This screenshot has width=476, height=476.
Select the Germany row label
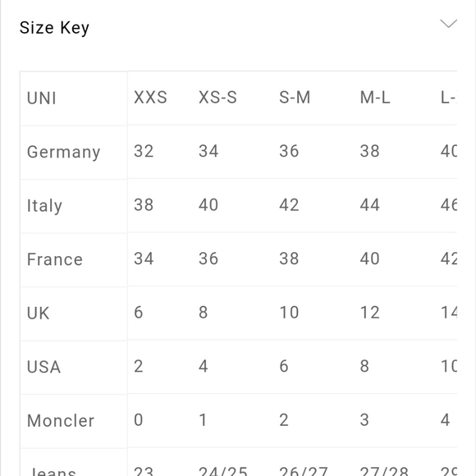[63, 152]
